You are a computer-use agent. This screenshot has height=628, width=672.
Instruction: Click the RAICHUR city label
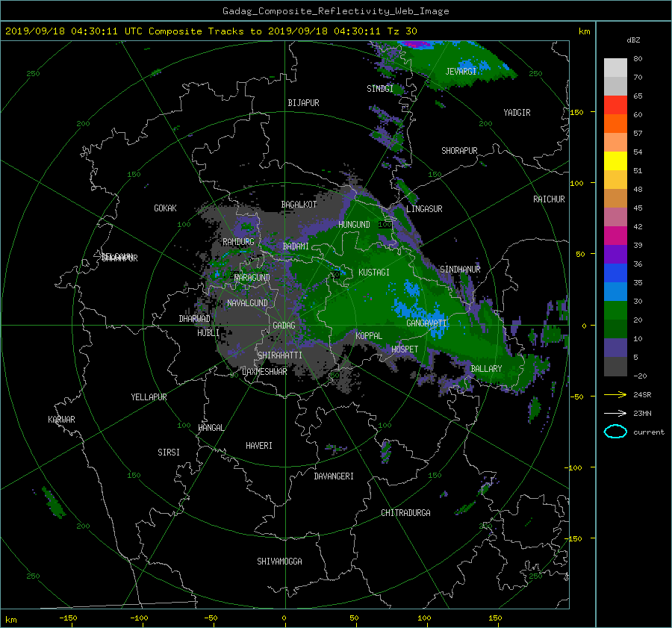549,199
